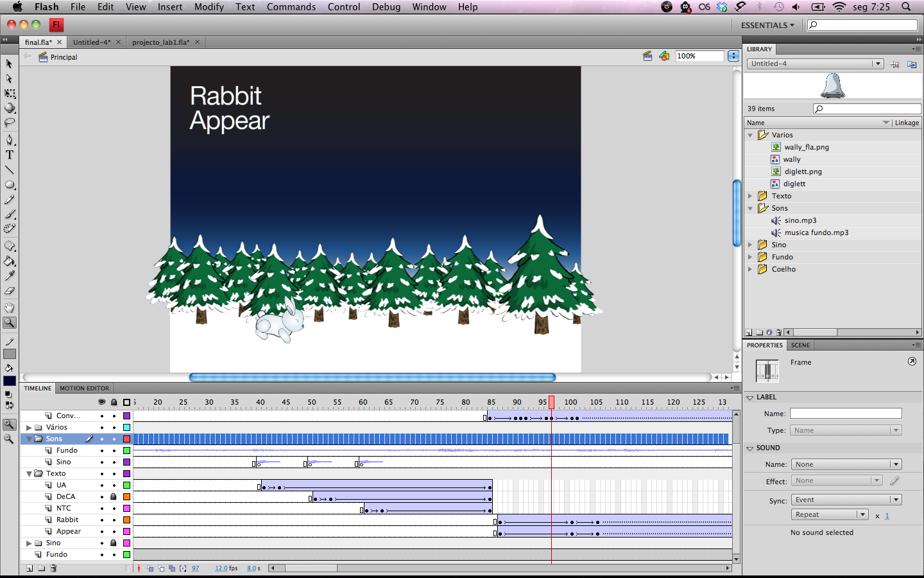Click the fill color swatch in Tools
Viewport: 924px width, 578px height.
click(10, 381)
